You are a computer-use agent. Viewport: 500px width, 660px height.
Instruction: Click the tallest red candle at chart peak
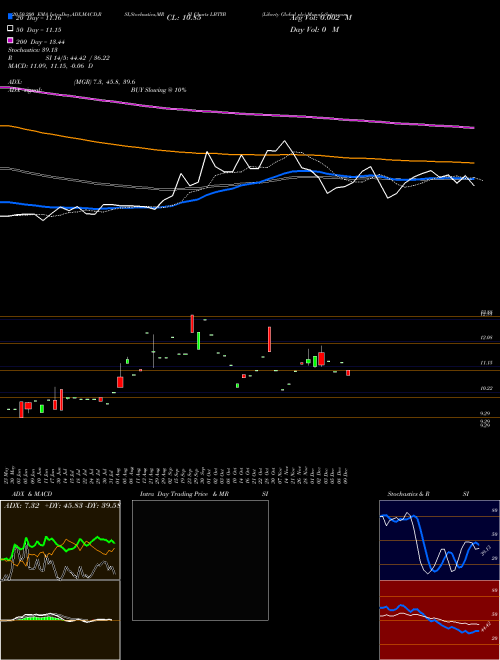[x=192, y=324]
